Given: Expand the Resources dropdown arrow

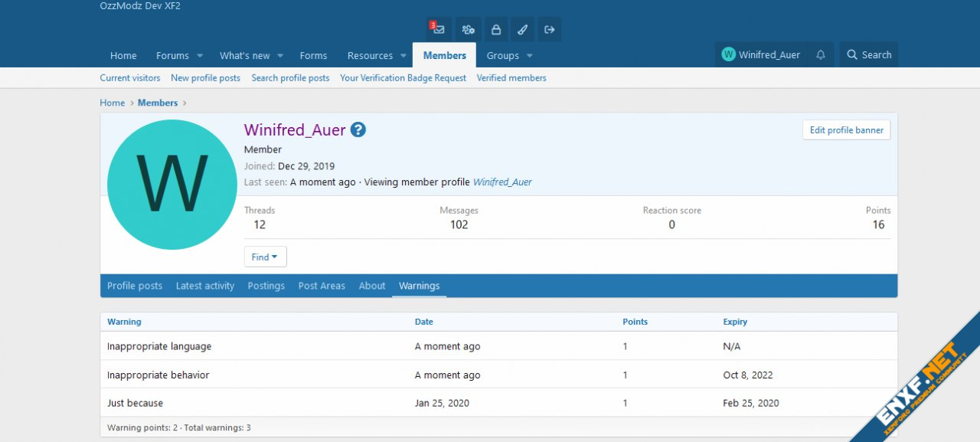Looking at the screenshot, I should click(403, 56).
